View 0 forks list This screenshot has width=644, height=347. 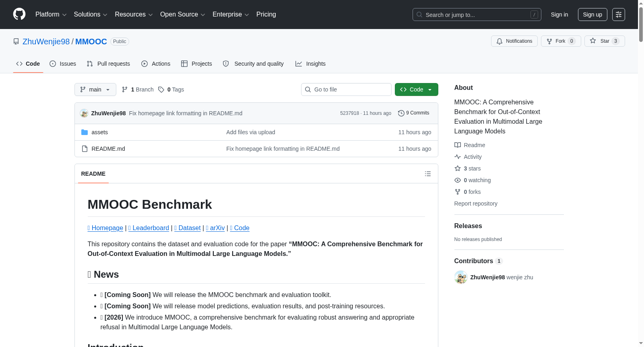pos(468,192)
